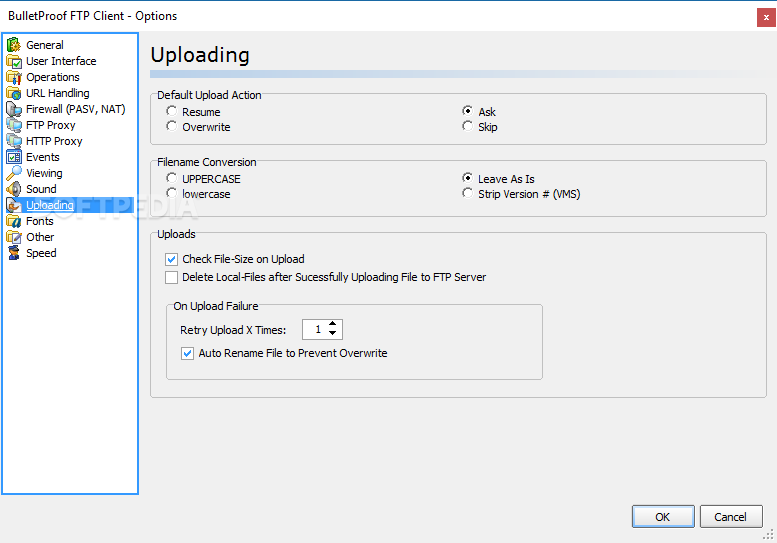The height and width of the screenshot is (543, 777).
Task: Select Resume as default upload action
Action: tap(171, 111)
